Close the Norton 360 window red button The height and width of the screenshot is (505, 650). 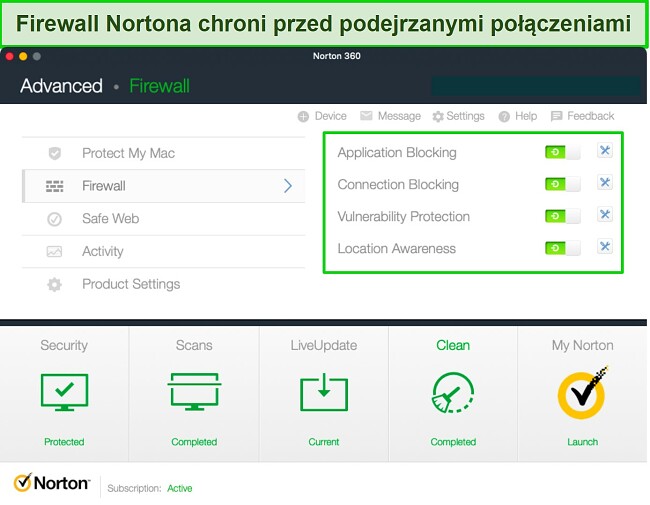[x=10, y=56]
